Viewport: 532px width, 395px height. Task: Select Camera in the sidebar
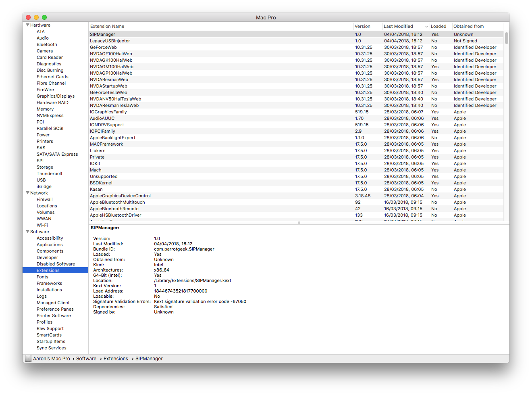coord(45,51)
